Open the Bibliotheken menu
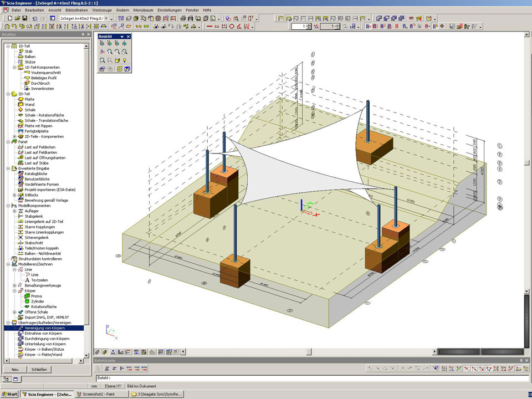Screen dimensions: 532x399 tap(76, 10)
